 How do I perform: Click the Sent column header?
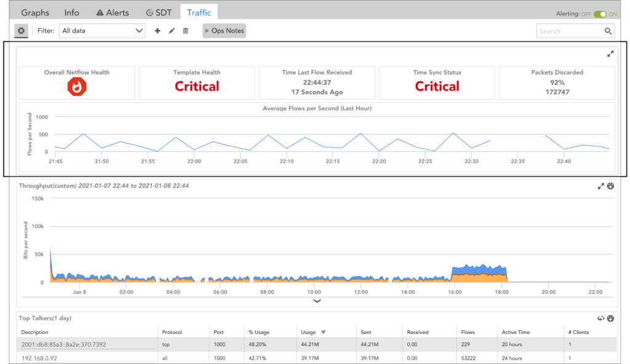click(366, 332)
